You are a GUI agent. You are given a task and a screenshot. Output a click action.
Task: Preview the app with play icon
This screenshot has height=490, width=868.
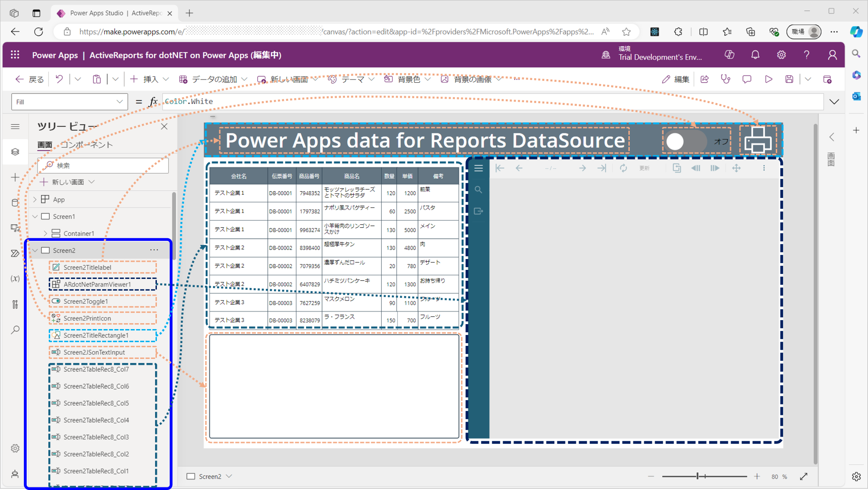tap(769, 79)
